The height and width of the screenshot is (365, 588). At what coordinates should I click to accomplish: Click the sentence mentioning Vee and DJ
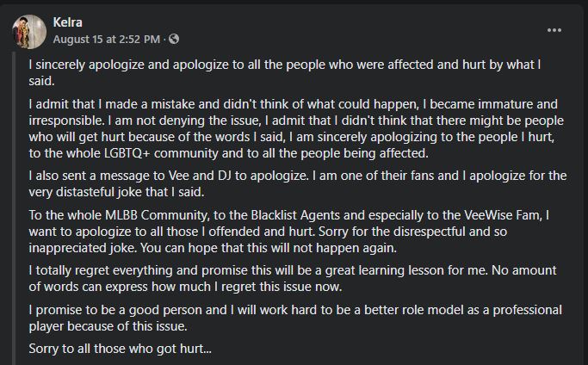[x=168, y=176]
